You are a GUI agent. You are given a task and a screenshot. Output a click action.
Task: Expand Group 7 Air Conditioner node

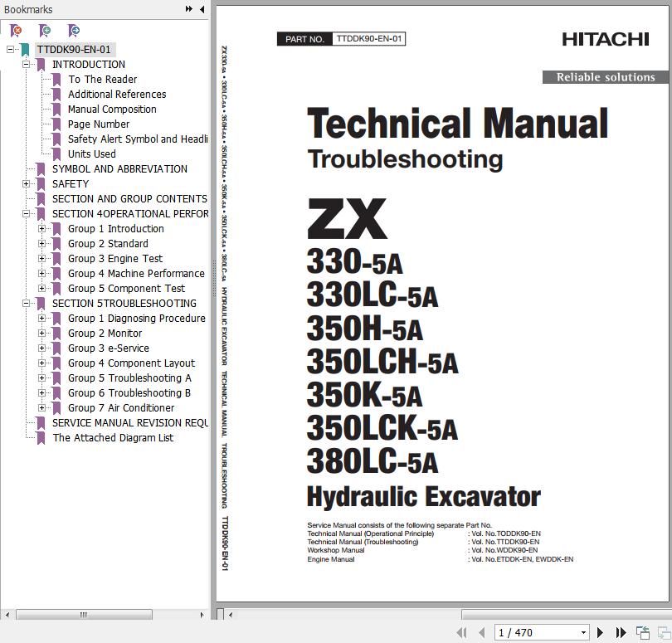[x=41, y=408]
